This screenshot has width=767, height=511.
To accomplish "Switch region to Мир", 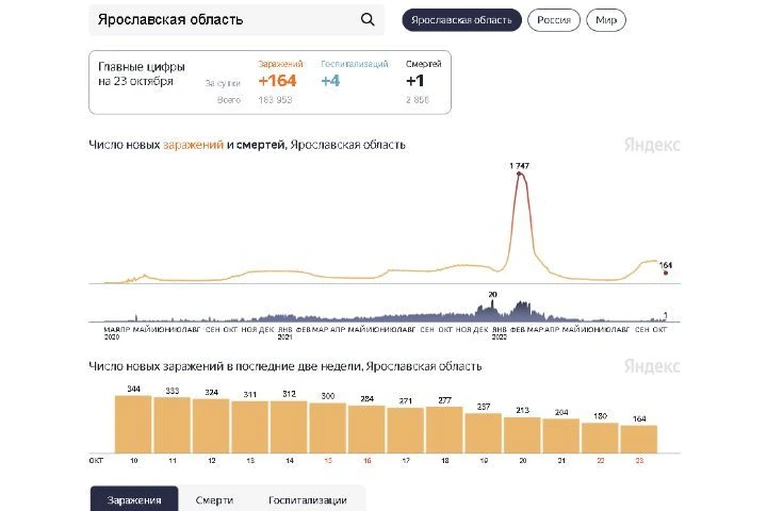I will tap(606, 20).
